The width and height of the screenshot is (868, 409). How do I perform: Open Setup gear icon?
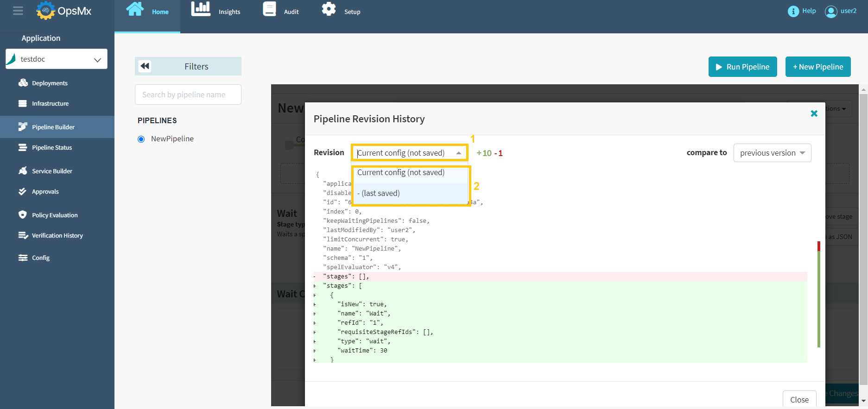coord(329,9)
